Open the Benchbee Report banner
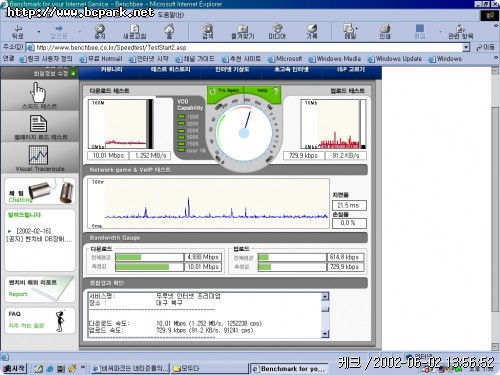 coord(40,289)
